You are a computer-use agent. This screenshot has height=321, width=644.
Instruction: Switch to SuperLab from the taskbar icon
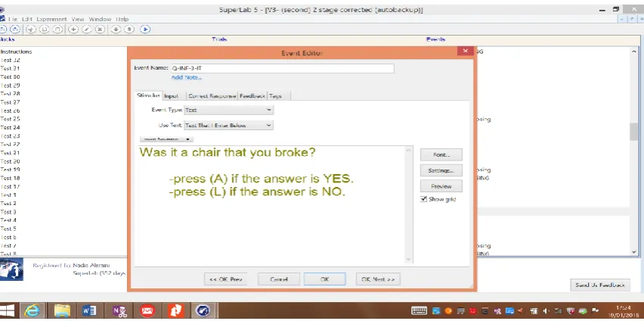point(204,311)
